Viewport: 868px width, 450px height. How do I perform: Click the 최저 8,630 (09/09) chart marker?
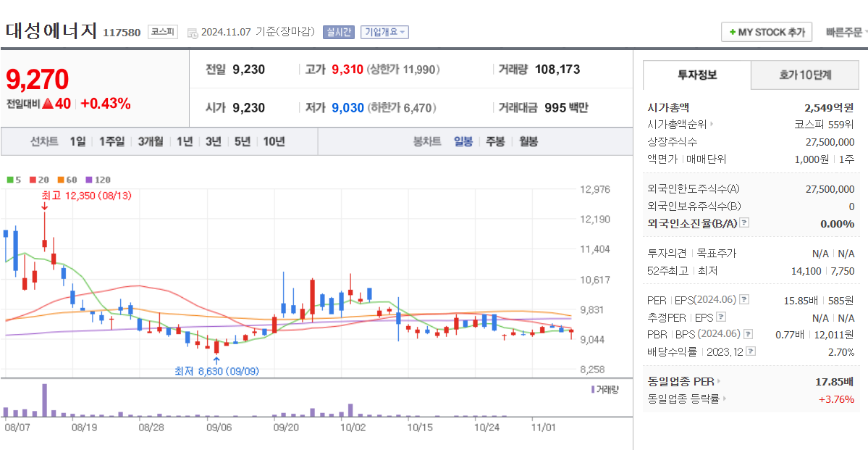pyautogui.click(x=216, y=371)
